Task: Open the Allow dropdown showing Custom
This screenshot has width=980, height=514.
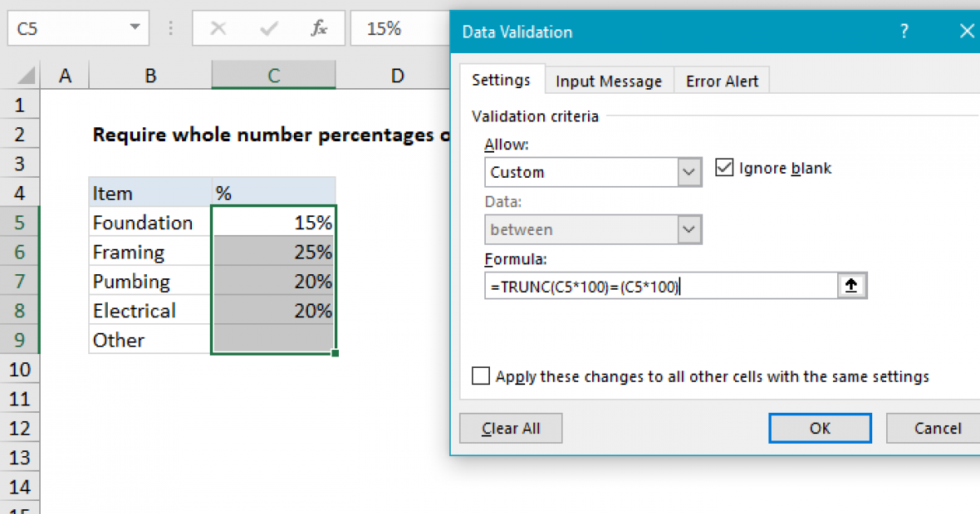Action: click(x=690, y=172)
